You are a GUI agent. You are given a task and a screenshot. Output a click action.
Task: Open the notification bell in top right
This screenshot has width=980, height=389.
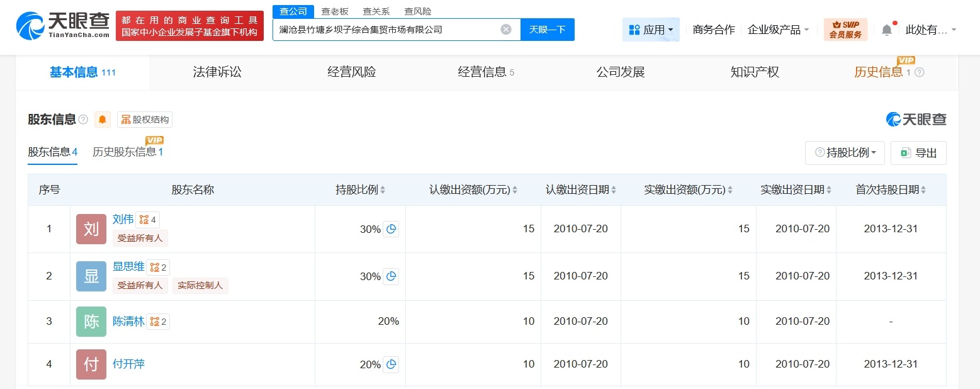(887, 29)
